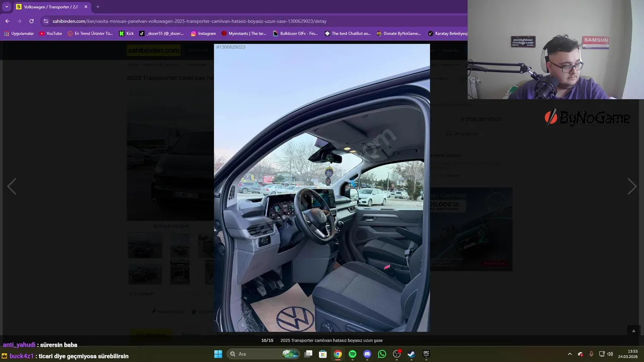
Task: Open Microsoft Store from taskbar
Action: (323, 354)
